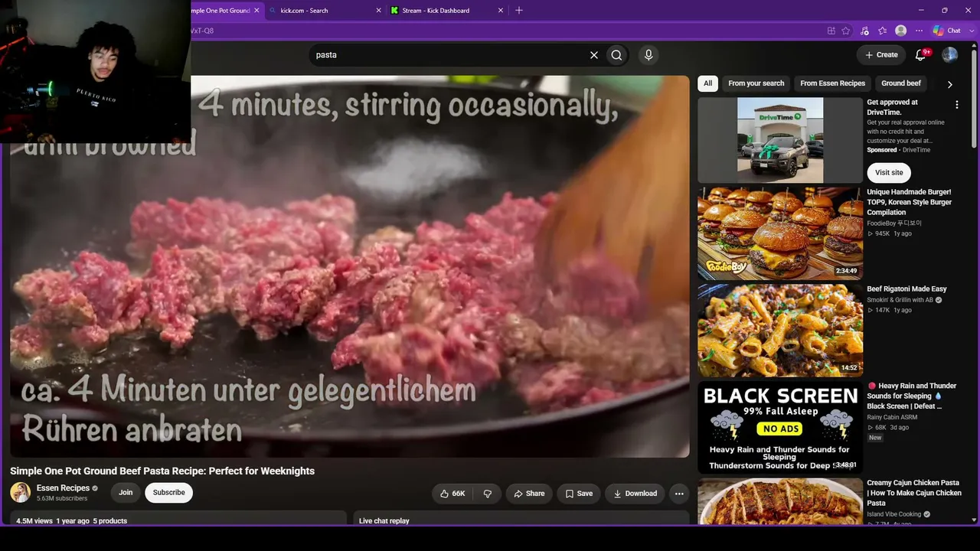This screenshot has width=980, height=551.
Task: Open the Essen Recipes channel avatar
Action: 20,493
